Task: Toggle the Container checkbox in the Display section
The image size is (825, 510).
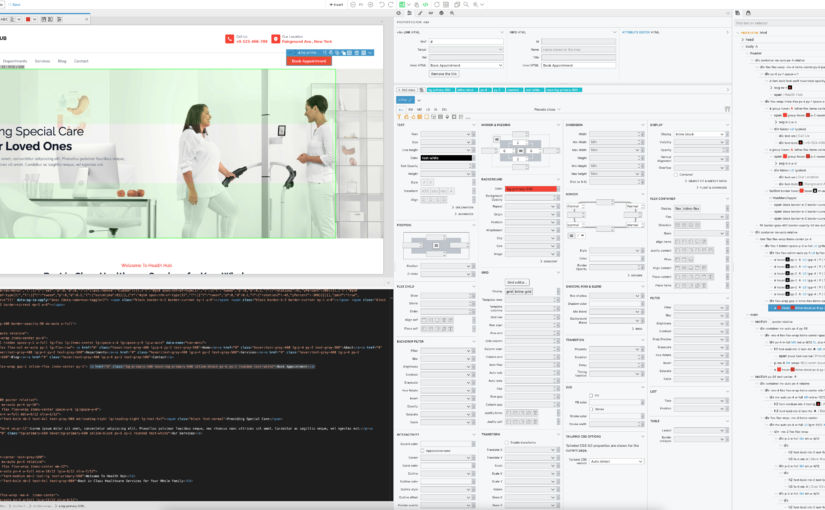Action: point(677,174)
